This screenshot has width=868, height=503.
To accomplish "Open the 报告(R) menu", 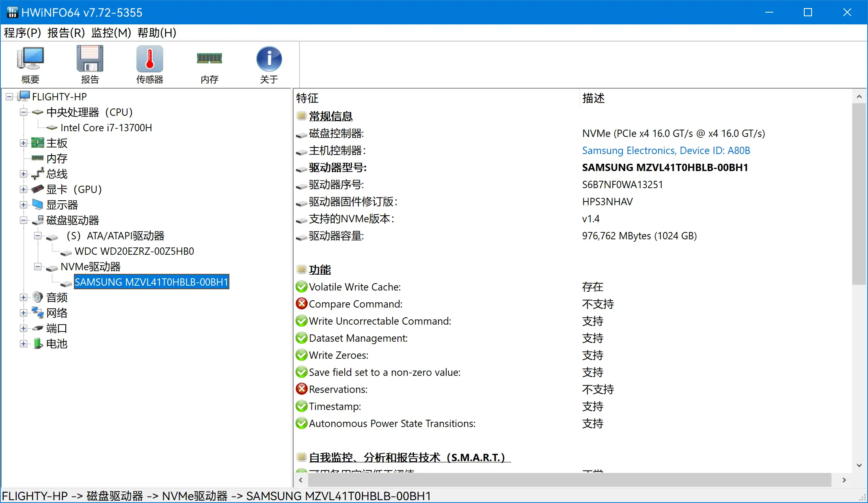I will (66, 33).
